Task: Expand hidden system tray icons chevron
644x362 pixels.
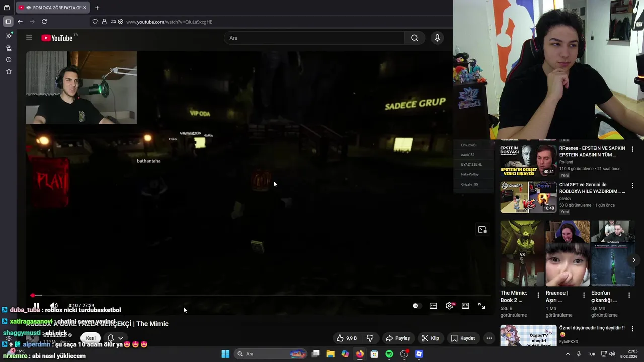Action: (568, 354)
